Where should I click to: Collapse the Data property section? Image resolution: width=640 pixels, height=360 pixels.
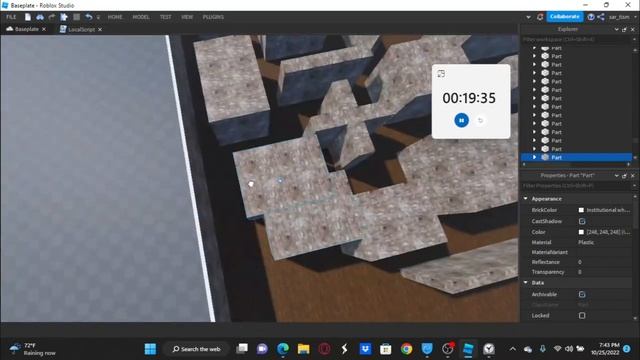pos(526,282)
